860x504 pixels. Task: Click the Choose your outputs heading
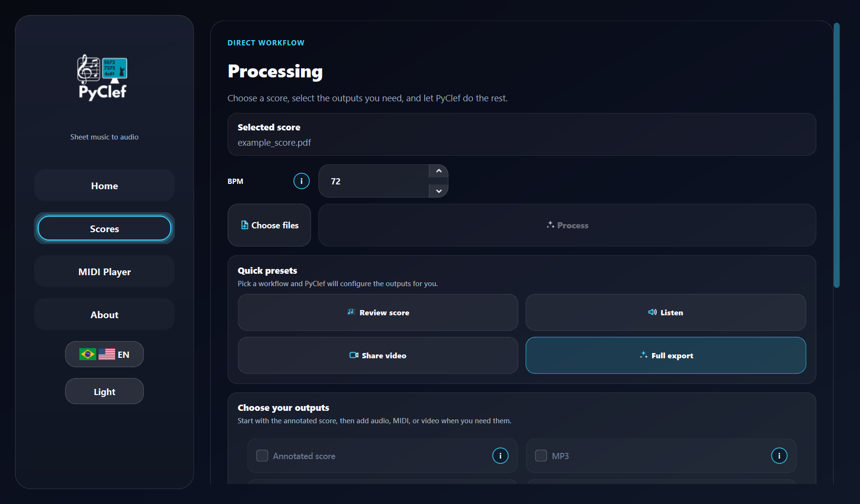(x=283, y=408)
